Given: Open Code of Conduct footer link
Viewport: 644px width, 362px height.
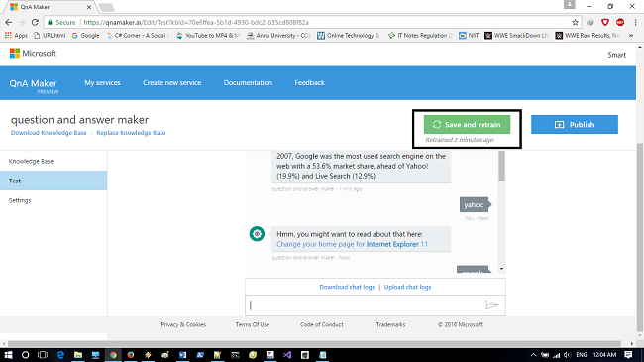Looking at the screenshot, I should click(x=322, y=324).
